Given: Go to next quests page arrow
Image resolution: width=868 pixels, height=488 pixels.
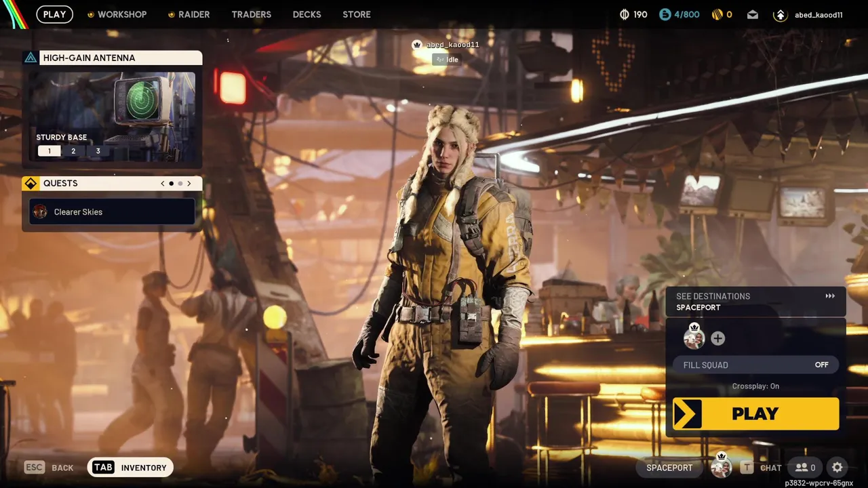Looking at the screenshot, I should tap(189, 184).
